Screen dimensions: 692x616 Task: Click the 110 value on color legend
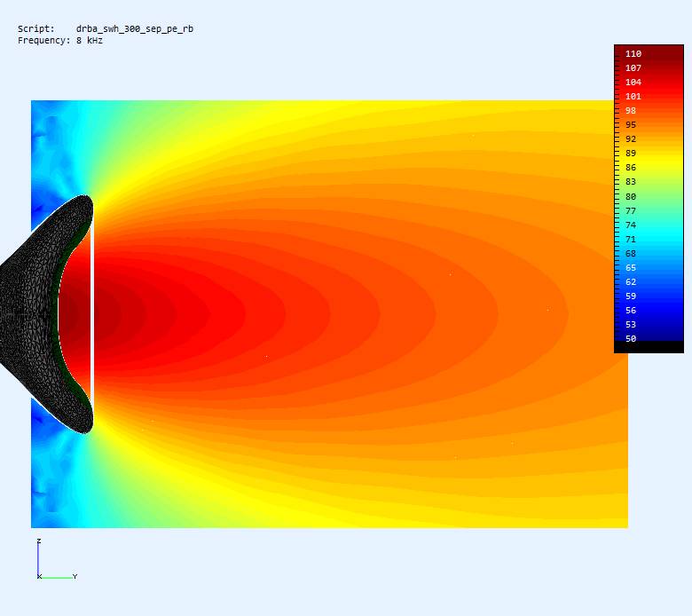point(633,53)
